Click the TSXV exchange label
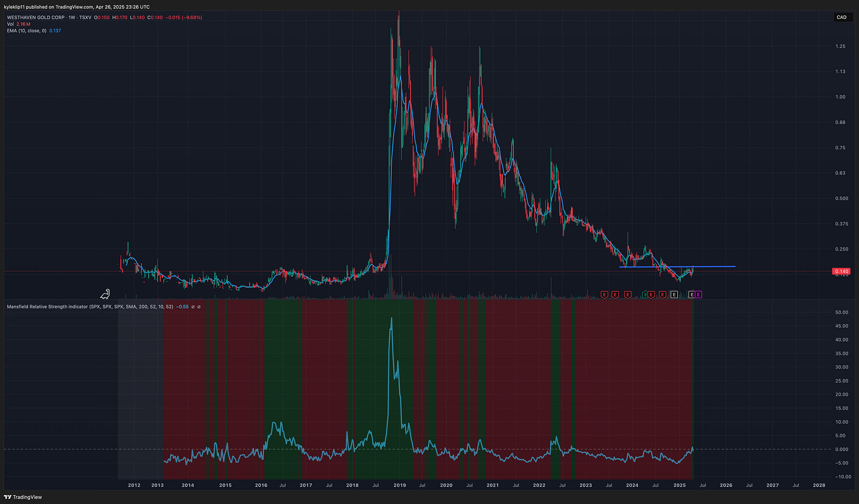The width and height of the screenshot is (859, 504). point(86,18)
